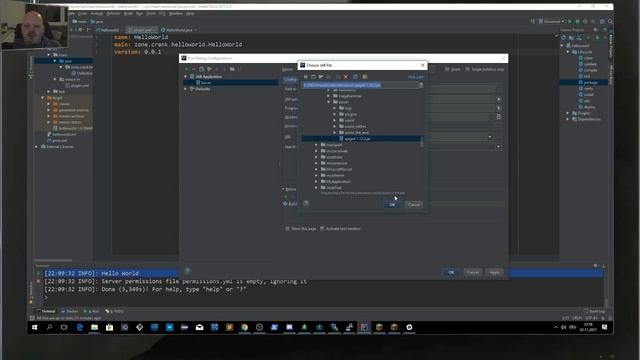Click the Debug icon in IDE toolbar
The width and height of the screenshot is (640, 360).
[x=577, y=21]
